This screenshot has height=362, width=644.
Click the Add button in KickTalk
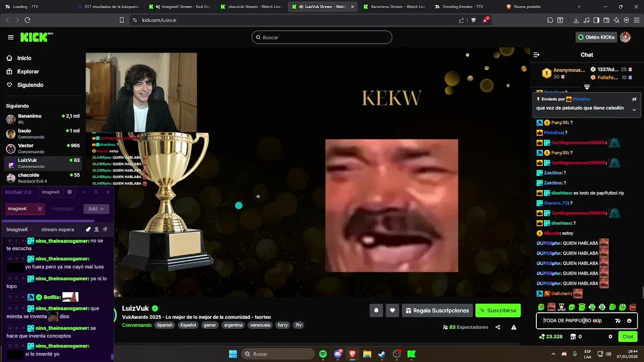tap(96, 209)
